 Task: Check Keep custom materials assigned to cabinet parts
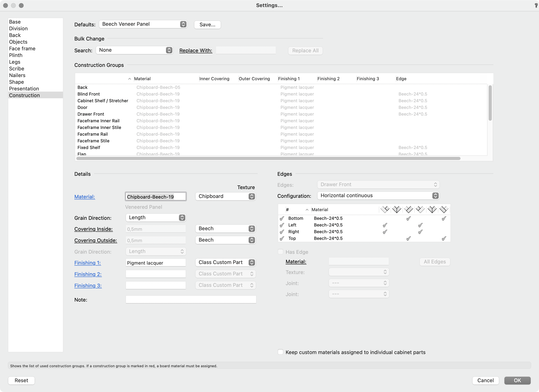[x=281, y=352]
